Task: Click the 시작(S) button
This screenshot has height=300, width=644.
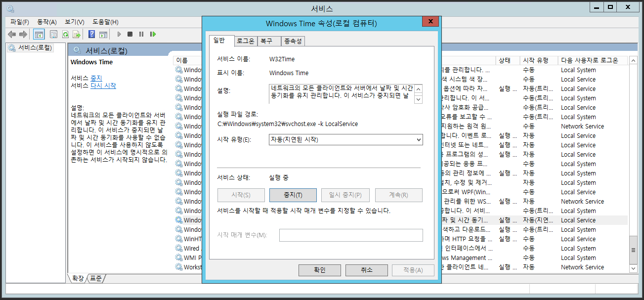Action: click(x=241, y=195)
